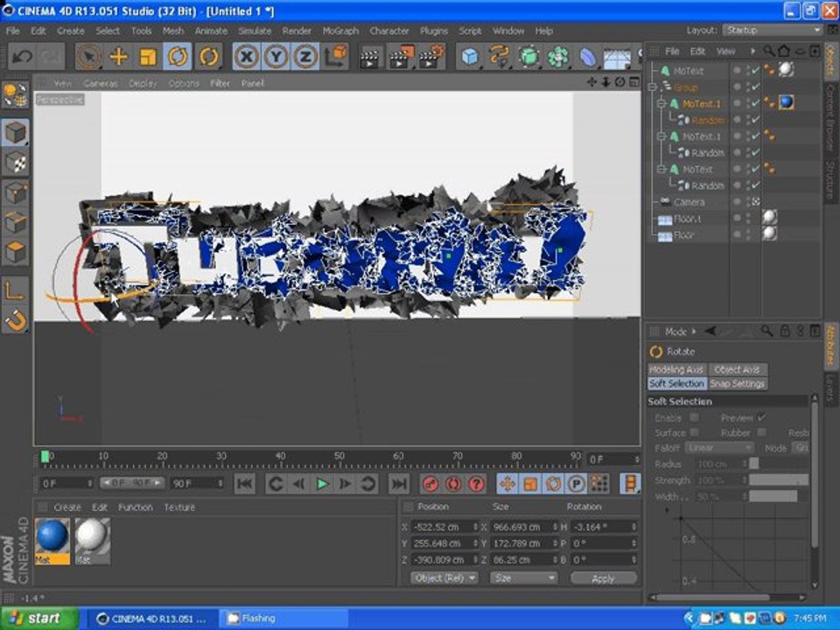Open the spline tools icon
Image resolution: width=840 pixels, height=630 pixels.
[x=499, y=56]
